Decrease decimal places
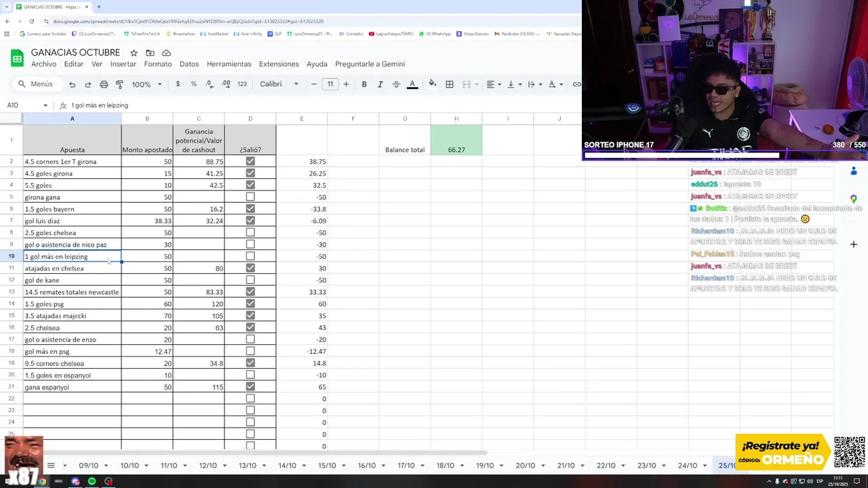Screen dimensions: 868x488 pyautogui.click(x=210, y=84)
